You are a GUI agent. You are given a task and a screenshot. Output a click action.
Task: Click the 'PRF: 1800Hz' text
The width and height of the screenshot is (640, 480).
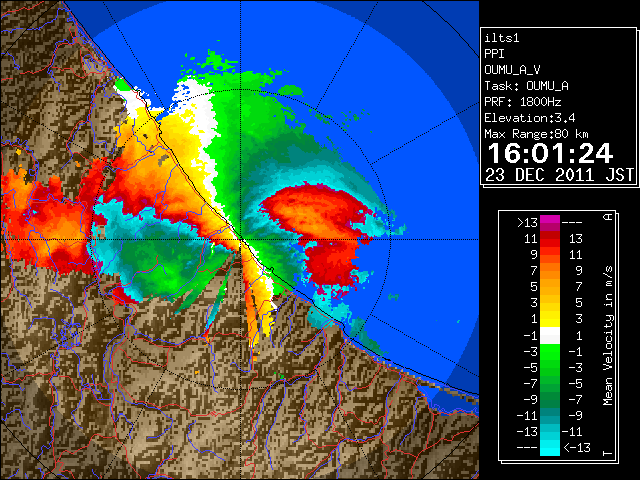pos(523,102)
